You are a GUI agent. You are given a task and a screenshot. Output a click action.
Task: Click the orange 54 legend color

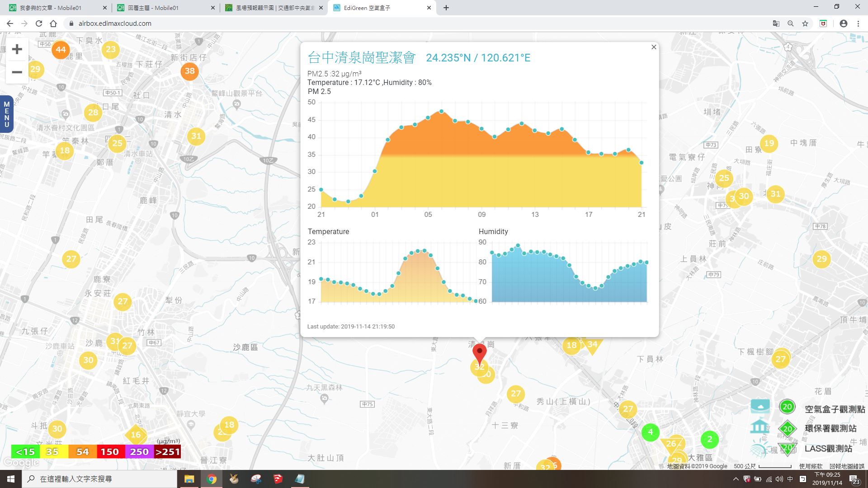(82, 451)
